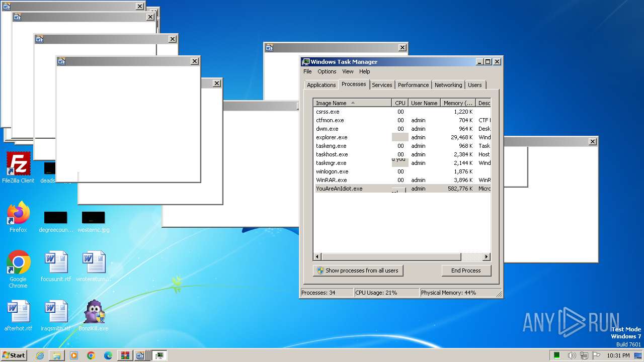Select the taskmgr.exe process row
This screenshot has height=362, width=644.
point(402,163)
